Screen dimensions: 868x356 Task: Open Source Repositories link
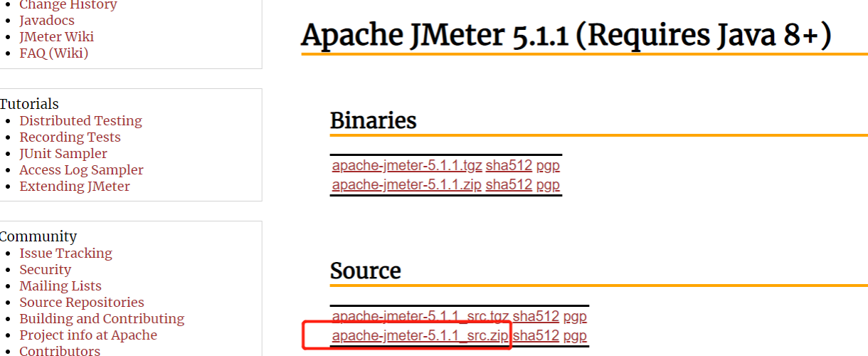(82, 303)
